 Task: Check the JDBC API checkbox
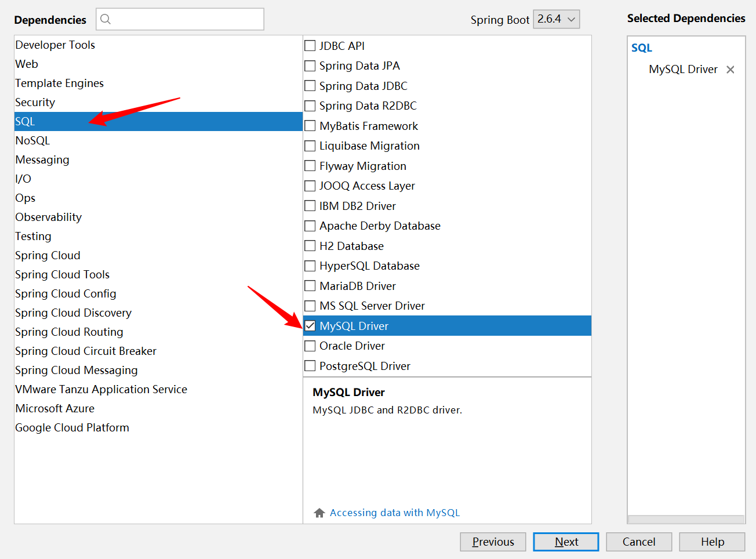(310, 46)
